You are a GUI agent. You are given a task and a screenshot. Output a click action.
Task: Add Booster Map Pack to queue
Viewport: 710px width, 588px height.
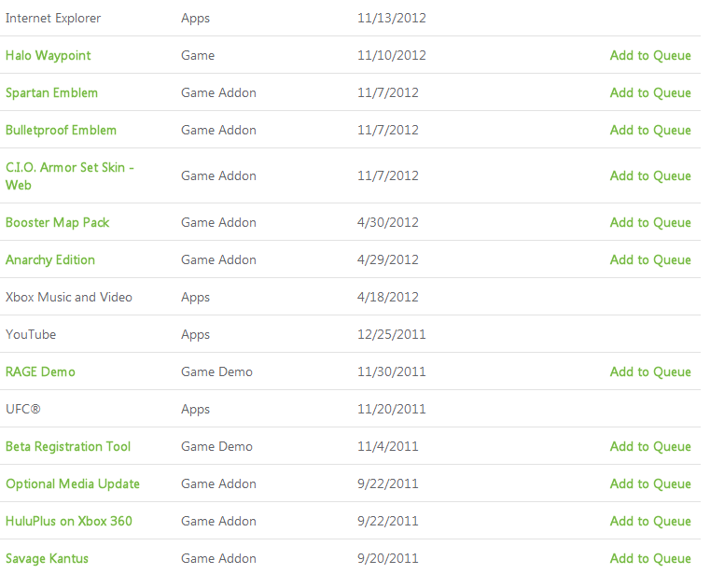coord(650,222)
